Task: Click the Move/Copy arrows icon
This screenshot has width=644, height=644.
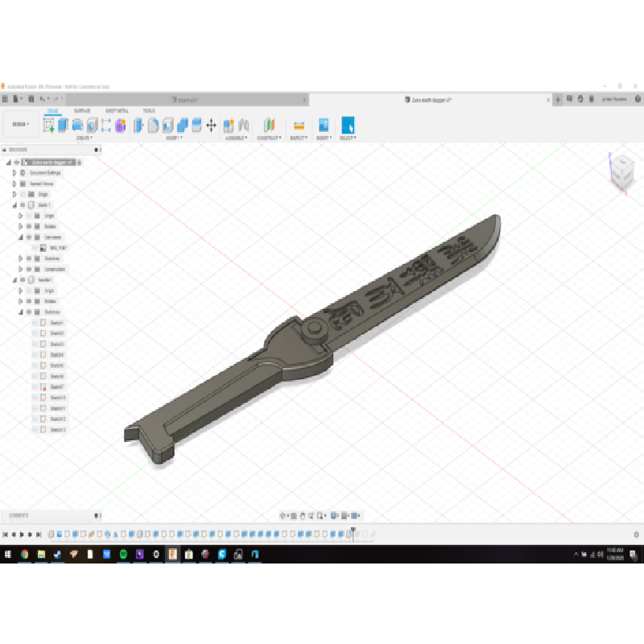Action: pyautogui.click(x=212, y=125)
